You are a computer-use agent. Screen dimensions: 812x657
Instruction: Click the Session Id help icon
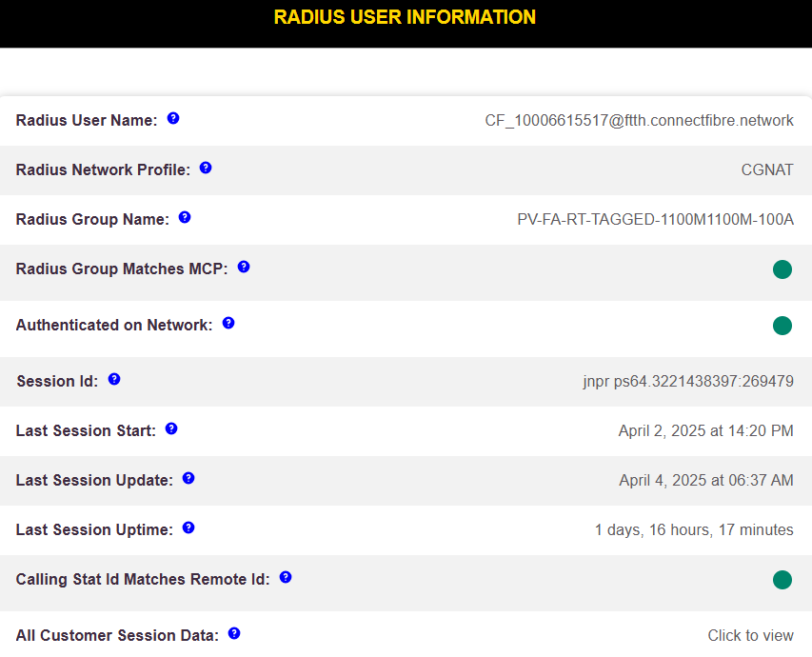click(113, 378)
